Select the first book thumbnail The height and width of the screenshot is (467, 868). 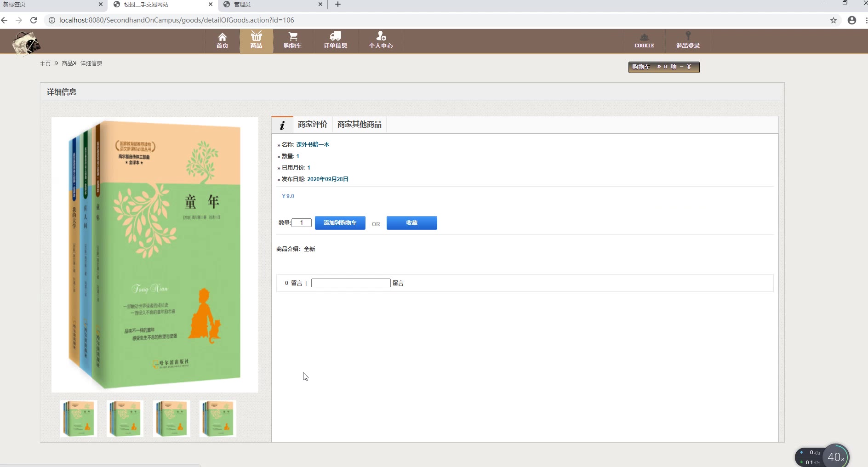pos(78,418)
